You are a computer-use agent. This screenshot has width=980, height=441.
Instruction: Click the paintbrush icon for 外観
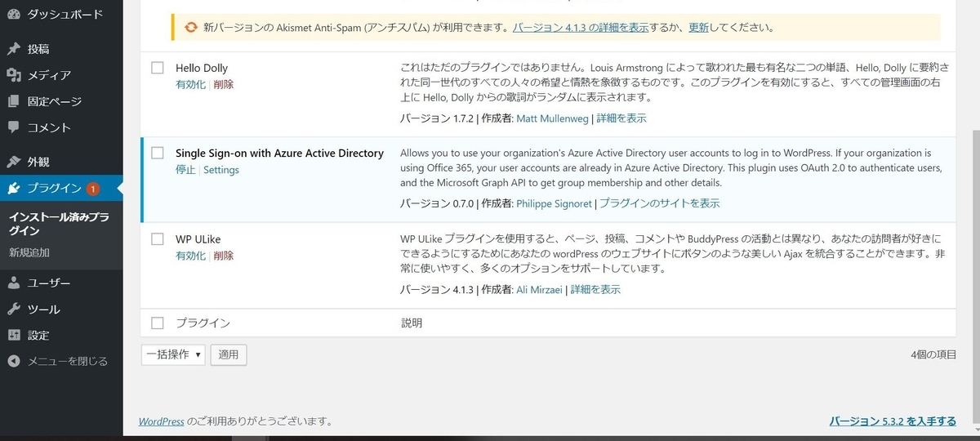[14, 162]
